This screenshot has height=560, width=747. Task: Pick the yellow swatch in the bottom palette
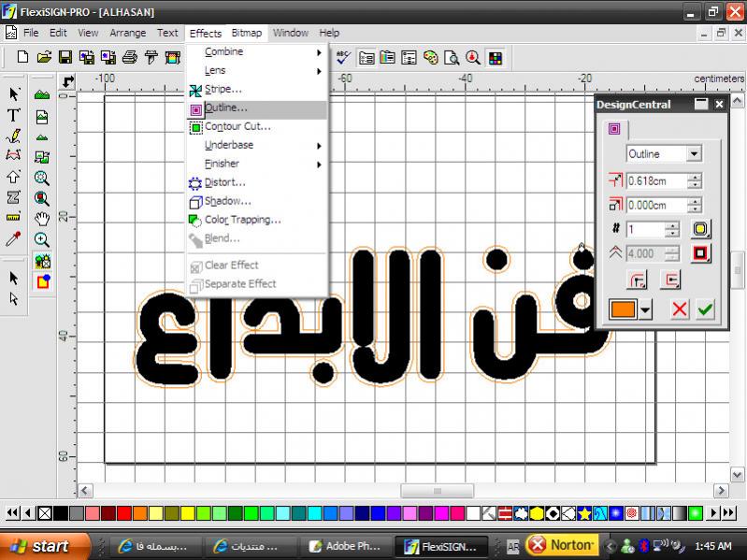[x=187, y=513]
